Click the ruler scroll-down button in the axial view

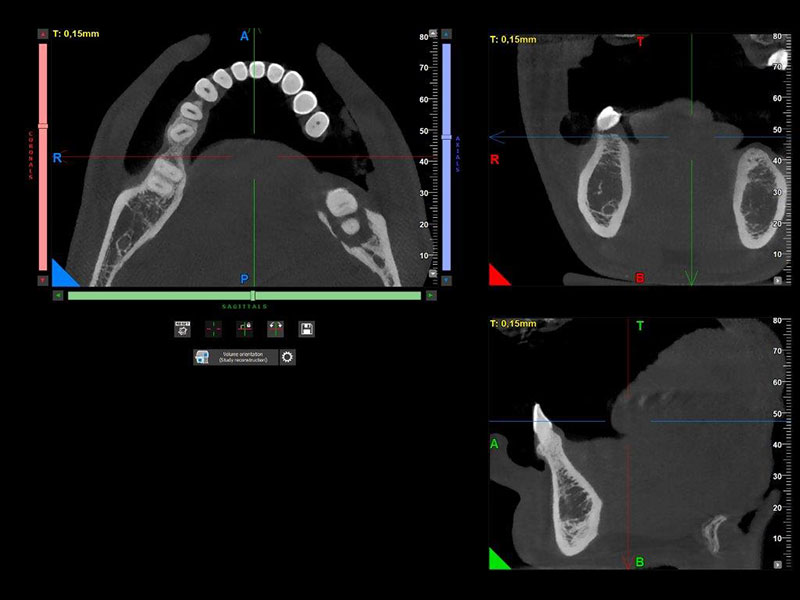tap(433, 273)
